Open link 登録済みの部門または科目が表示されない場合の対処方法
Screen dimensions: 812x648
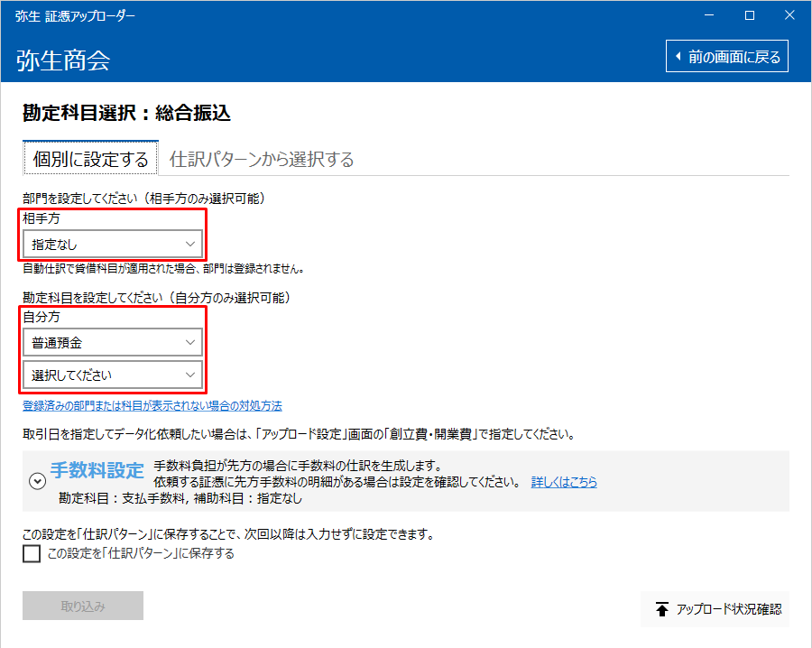152,405
